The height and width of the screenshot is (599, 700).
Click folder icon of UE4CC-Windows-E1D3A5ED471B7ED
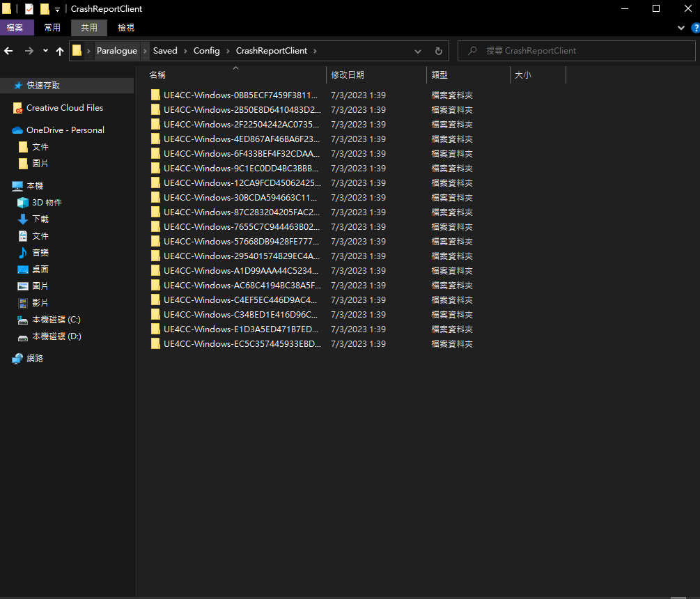pyautogui.click(x=155, y=329)
